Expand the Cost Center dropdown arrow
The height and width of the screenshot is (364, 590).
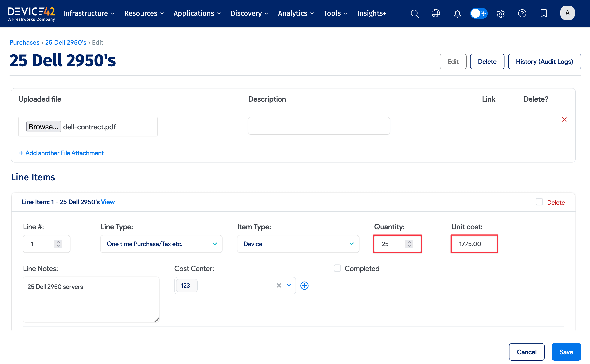pos(289,285)
